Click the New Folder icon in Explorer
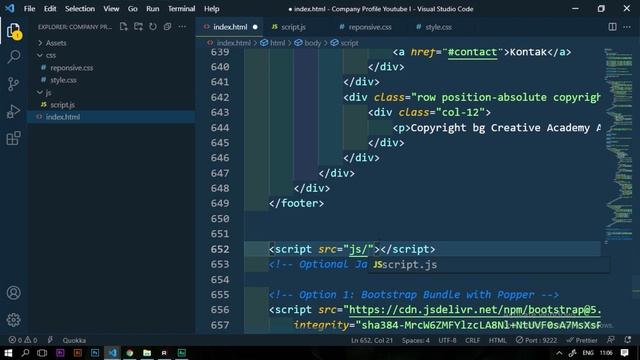 [138, 27]
